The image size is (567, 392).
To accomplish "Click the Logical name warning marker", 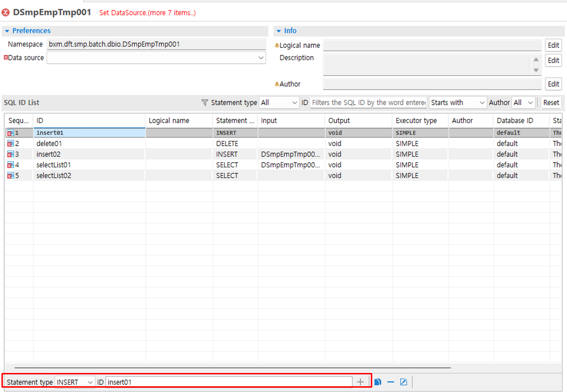I will pos(277,45).
